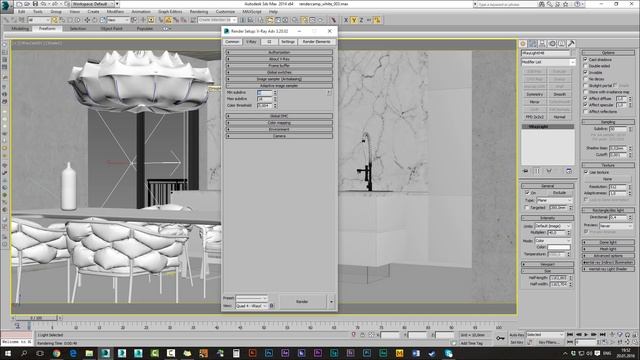Screen dimensions: 640x360
Task: Open the Modifiers menu
Action: 115,12
